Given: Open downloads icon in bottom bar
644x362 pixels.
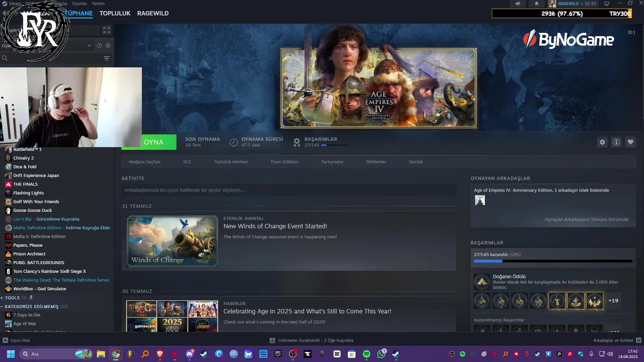Looking at the screenshot, I should [272, 340].
